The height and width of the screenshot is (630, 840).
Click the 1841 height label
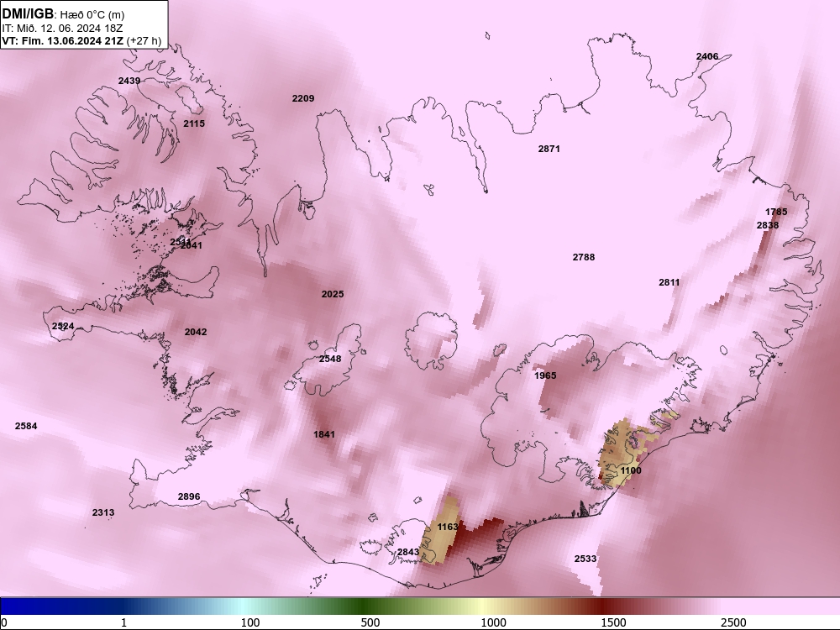tap(324, 434)
